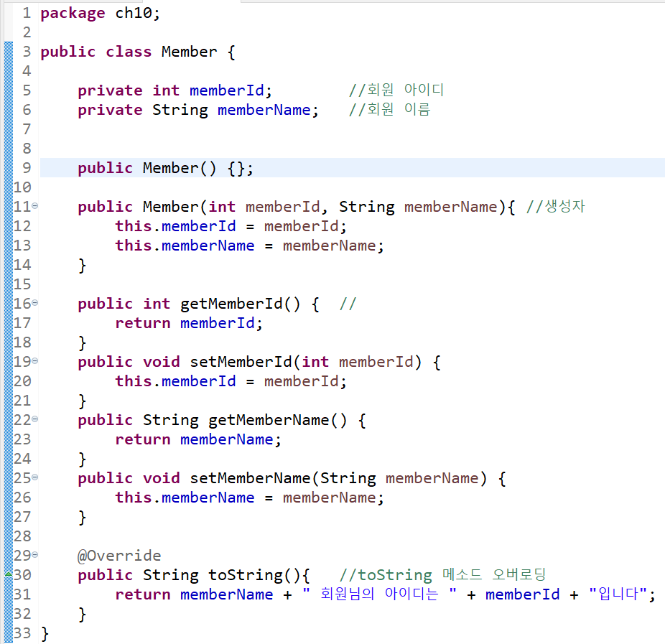
Task: Click 'return memberName;' on line 23
Action: click(198, 439)
